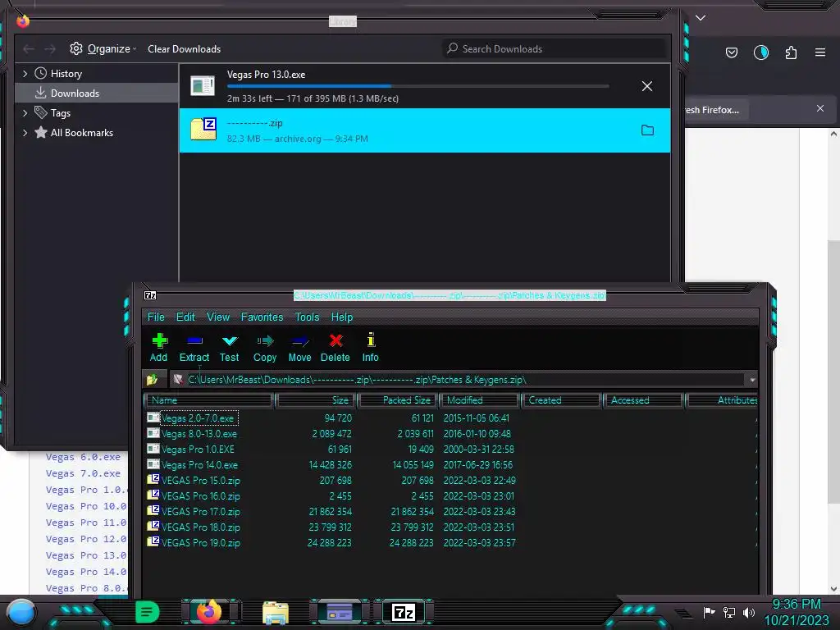Open the Firefox tab list chevron

pyautogui.click(x=701, y=18)
